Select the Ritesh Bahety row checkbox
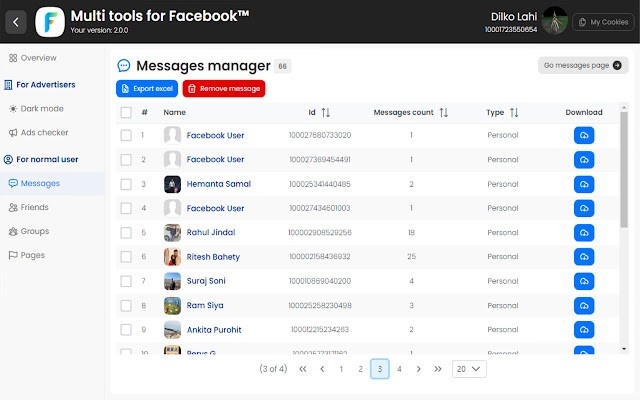Image resolution: width=640 pixels, height=400 pixels. 126,257
